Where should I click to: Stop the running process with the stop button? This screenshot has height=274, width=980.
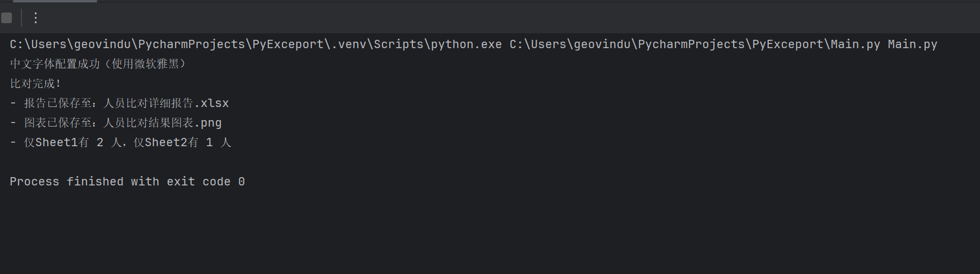tap(7, 18)
